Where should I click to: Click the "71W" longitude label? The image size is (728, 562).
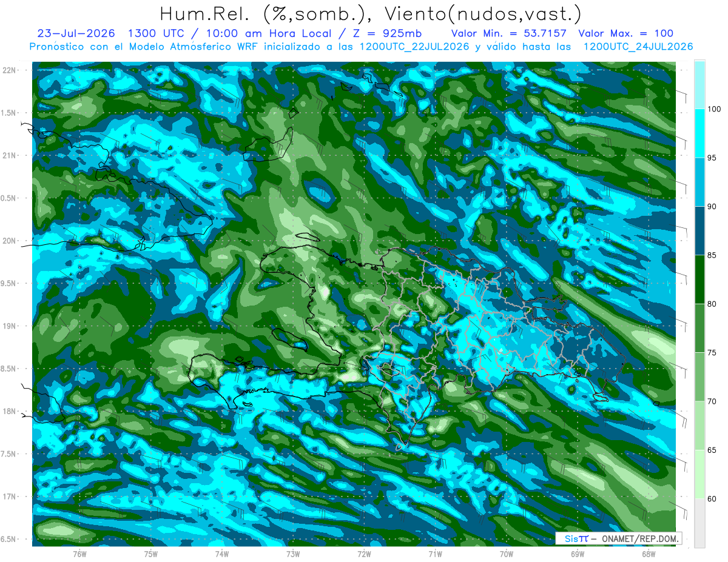pyautogui.click(x=435, y=554)
